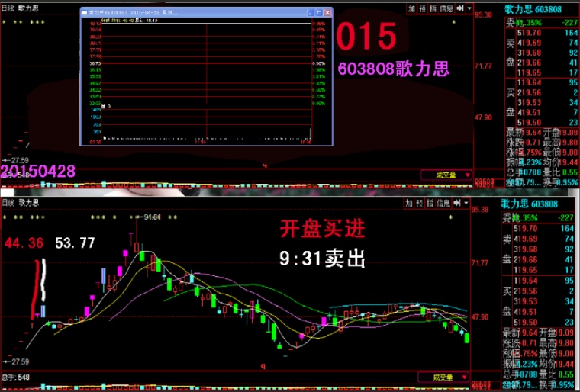Click the sell-2 row 19.66 / 41 in the lower quote panel

tap(544, 260)
